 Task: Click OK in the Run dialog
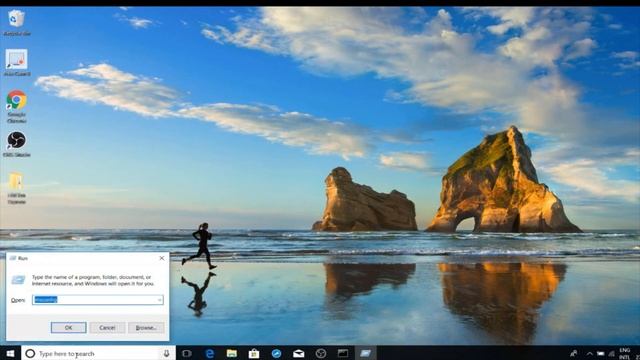[69, 328]
